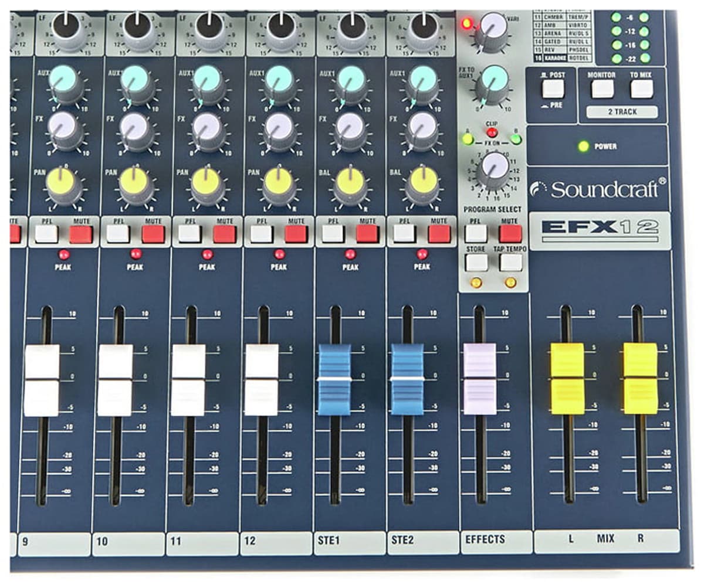
Task: Toggle 2 Track MONITOR button
Action: (603, 89)
